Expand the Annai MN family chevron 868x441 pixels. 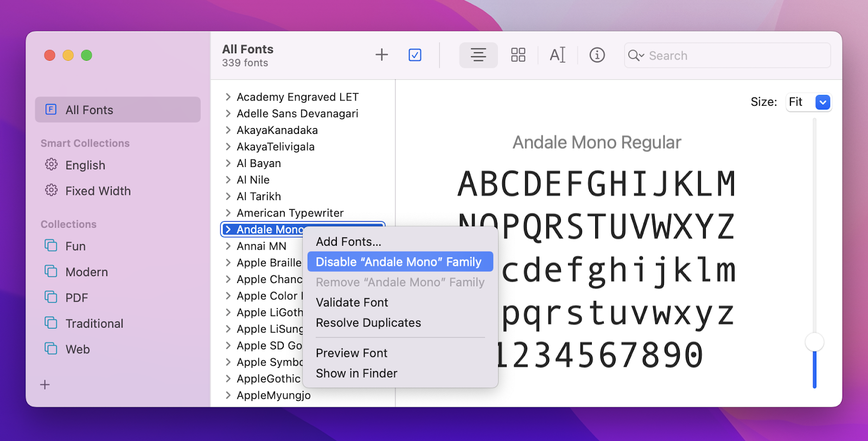point(228,246)
